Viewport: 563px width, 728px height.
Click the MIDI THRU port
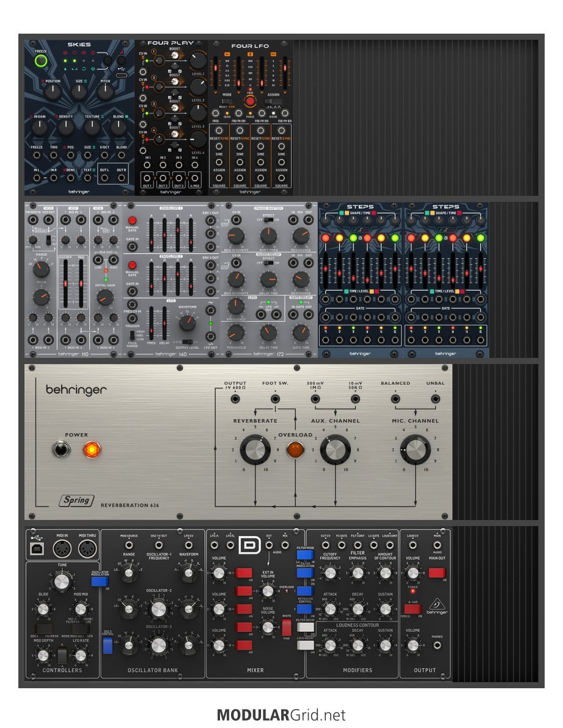click(x=87, y=549)
